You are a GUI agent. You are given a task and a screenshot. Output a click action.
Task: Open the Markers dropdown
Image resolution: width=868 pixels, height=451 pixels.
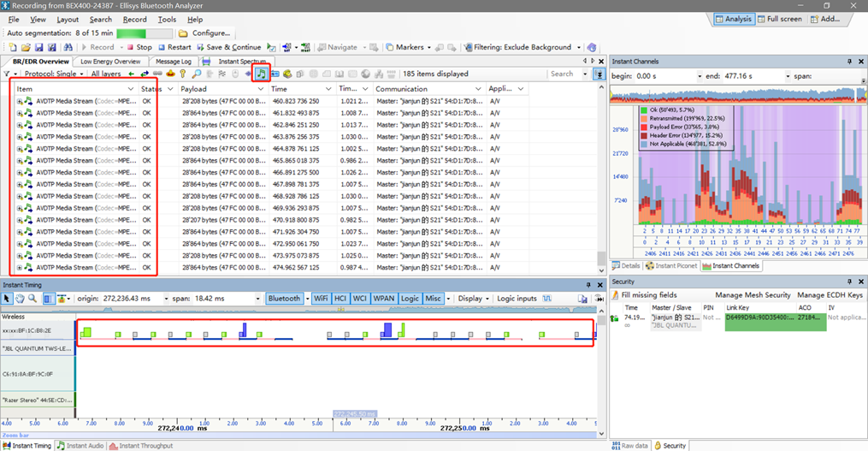(409, 48)
